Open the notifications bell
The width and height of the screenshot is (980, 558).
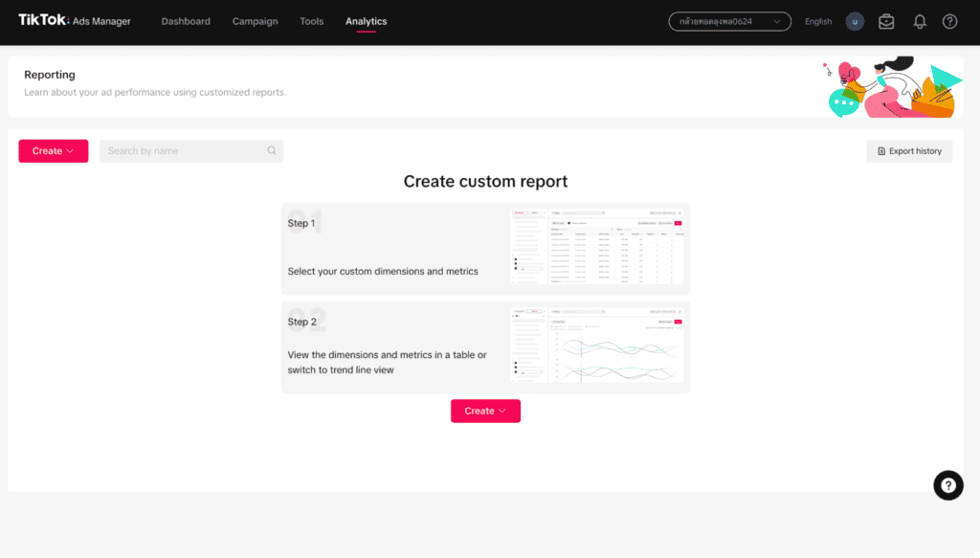point(920,21)
